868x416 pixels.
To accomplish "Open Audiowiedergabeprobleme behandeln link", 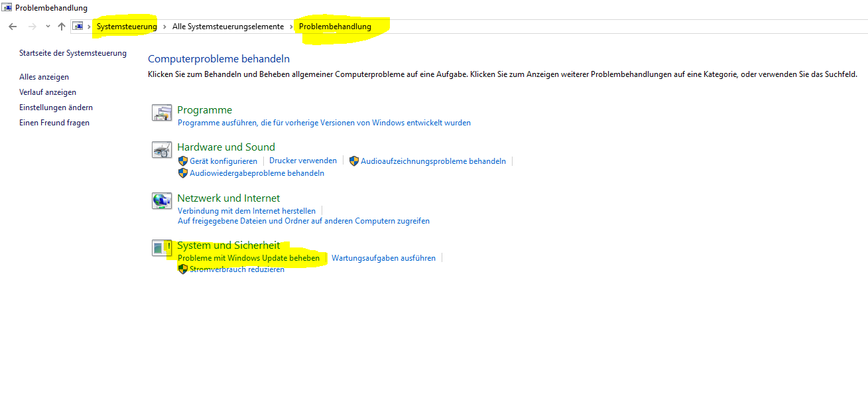I will 257,173.
